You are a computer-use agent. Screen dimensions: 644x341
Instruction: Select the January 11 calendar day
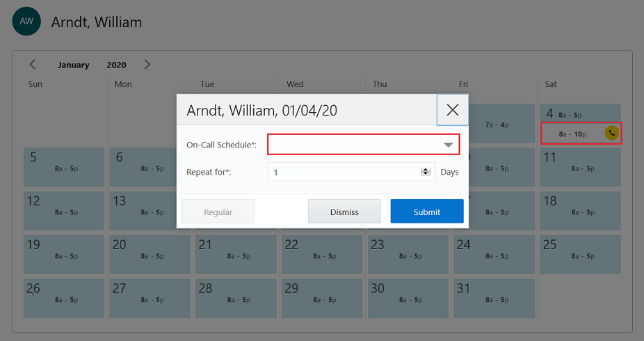580,167
